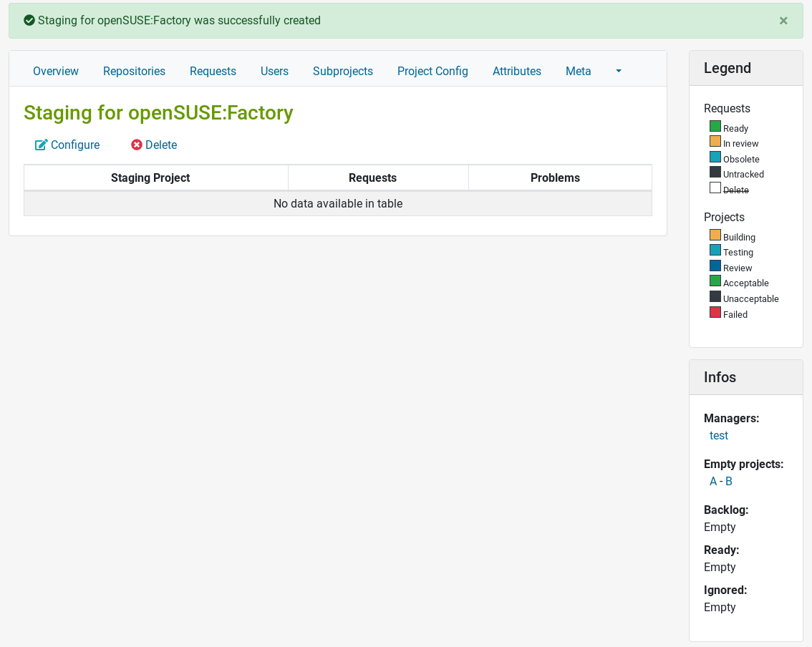Click the Delete staging link

click(x=154, y=145)
